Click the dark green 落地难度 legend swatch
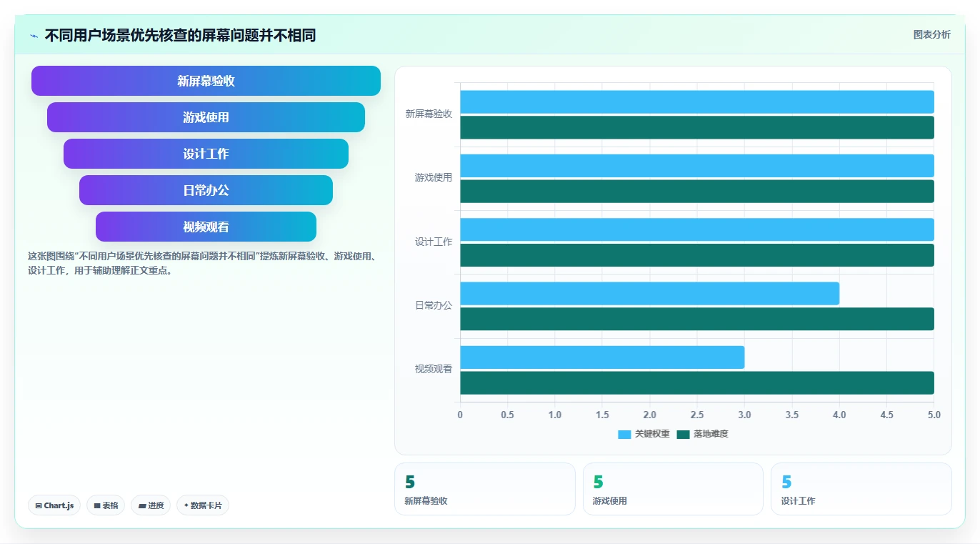Image resolution: width=980 pixels, height=544 pixels. [x=683, y=435]
